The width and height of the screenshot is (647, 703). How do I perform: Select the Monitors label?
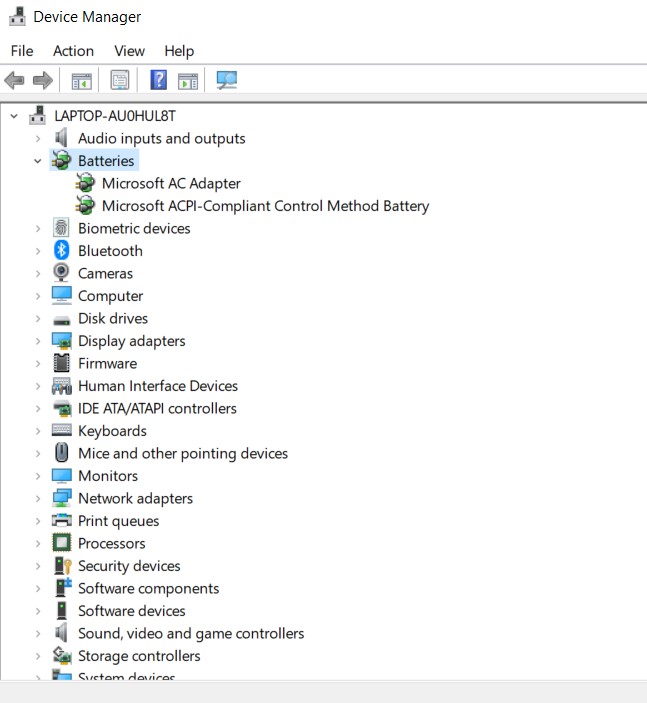point(108,476)
